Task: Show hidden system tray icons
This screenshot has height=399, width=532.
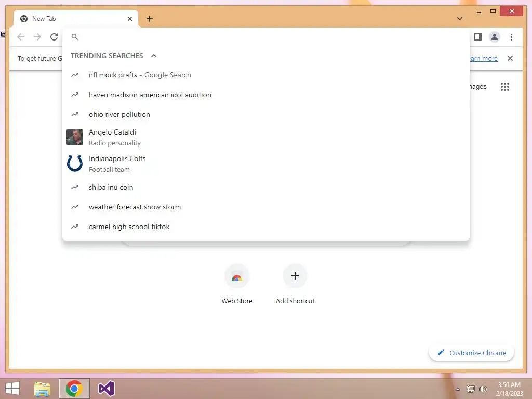Action: pyautogui.click(x=458, y=389)
